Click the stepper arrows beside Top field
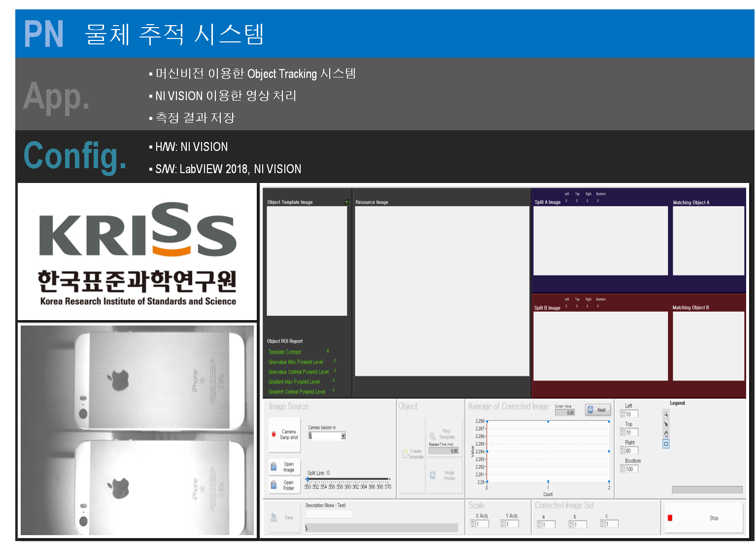The image size is (756, 545). (622, 433)
